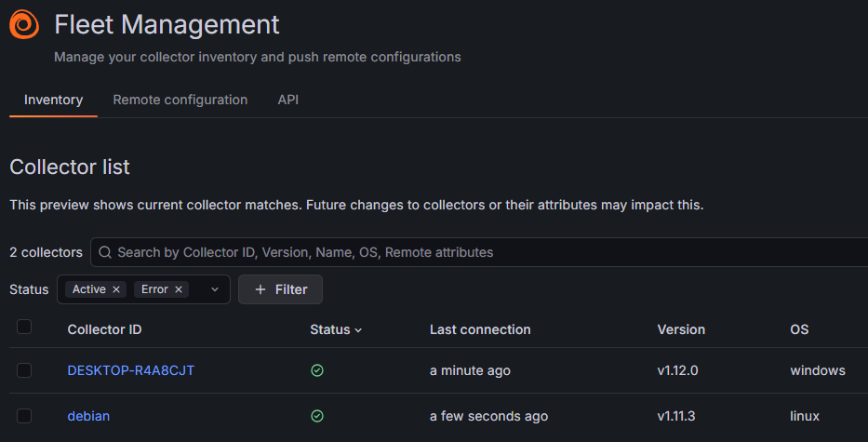This screenshot has height=442, width=868.
Task: Remove the Active status filter chip
Action: coord(116,289)
